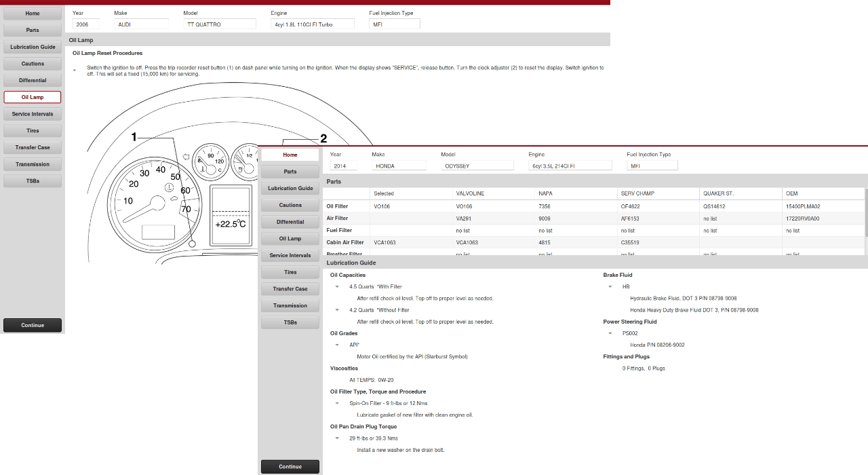Image resolution: width=868 pixels, height=475 pixels.
Task: Select Oil Lamp in the Honda sidebar
Action: point(290,238)
